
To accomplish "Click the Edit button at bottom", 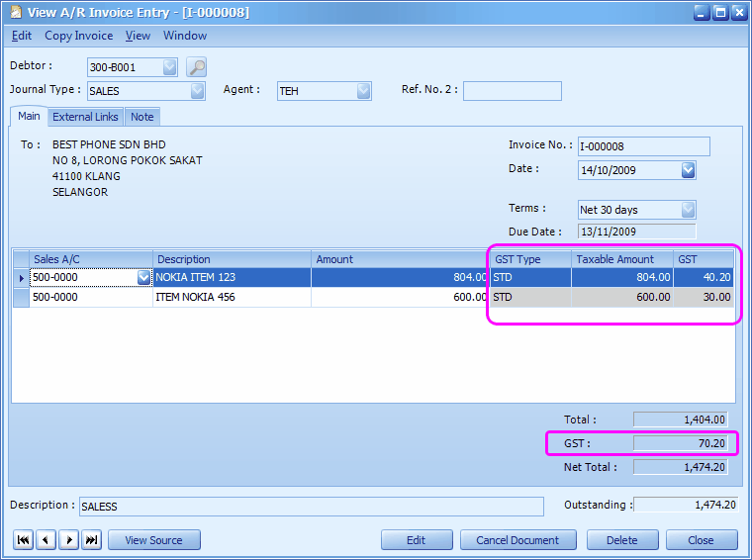I will 416,540.
